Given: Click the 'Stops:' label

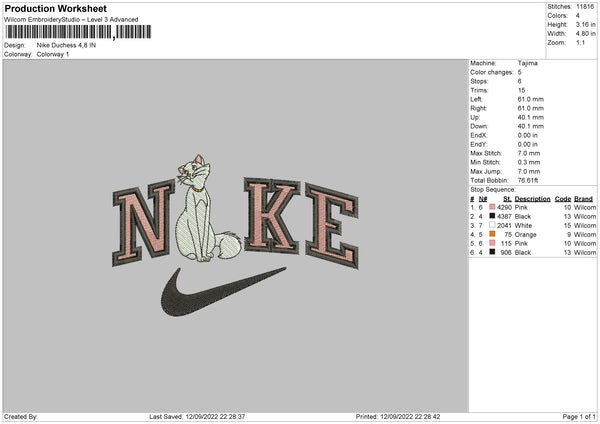Looking at the screenshot, I should (x=479, y=82).
